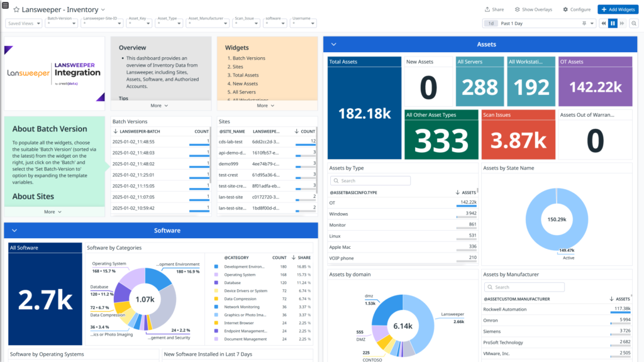Click the Lansweeper logo image
Screen dimensions: 644x362
[x=54, y=74]
